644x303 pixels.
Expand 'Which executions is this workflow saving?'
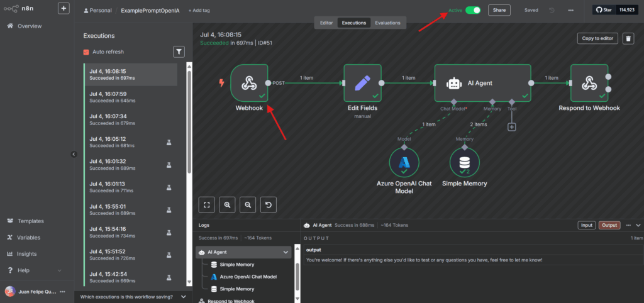coord(184,297)
